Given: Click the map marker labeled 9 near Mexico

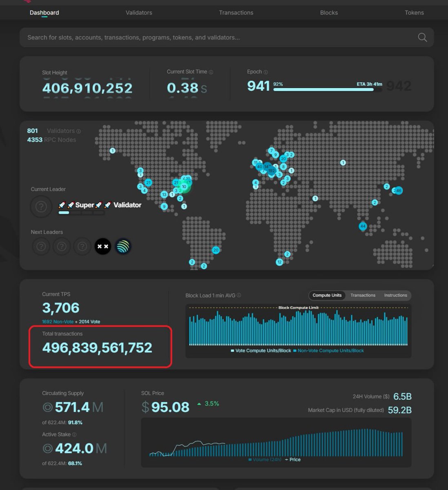Looking at the screenshot, I should point(164,207).
